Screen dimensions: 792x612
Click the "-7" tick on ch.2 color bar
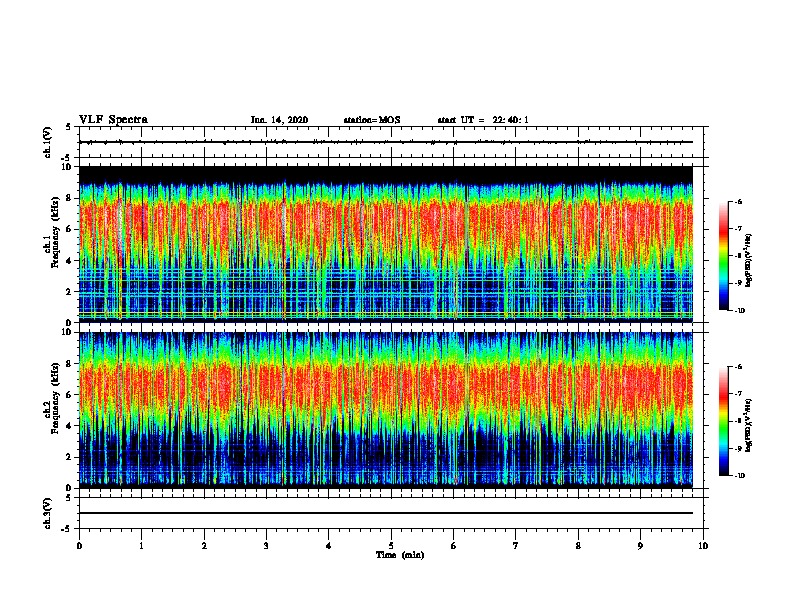(739, 394)
